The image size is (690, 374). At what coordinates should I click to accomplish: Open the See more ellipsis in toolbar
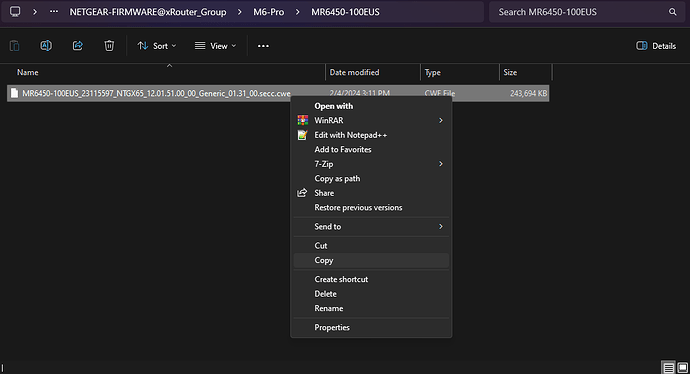(x=263, y=46)
